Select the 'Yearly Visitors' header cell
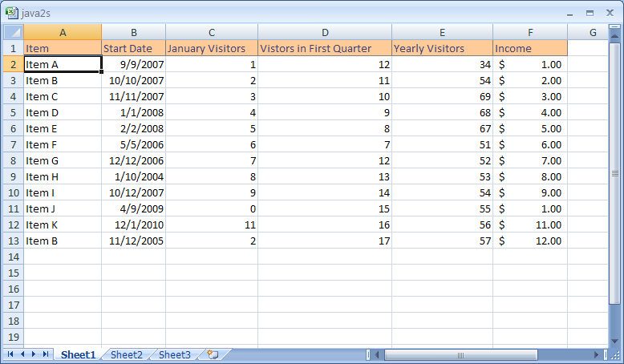 click(x=443, y=48)
